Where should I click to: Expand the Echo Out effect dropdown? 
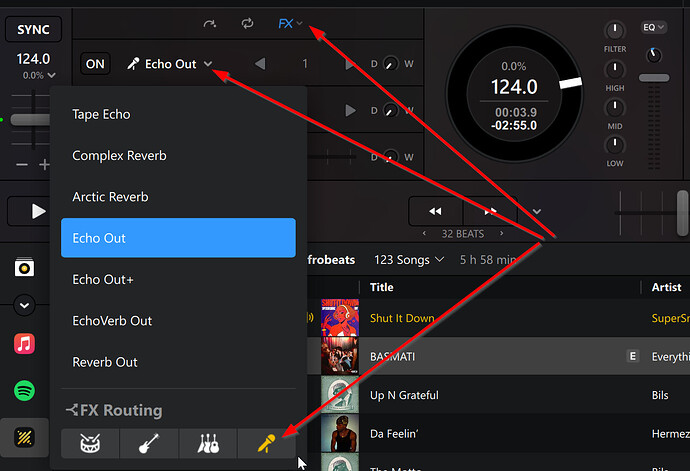208,64
